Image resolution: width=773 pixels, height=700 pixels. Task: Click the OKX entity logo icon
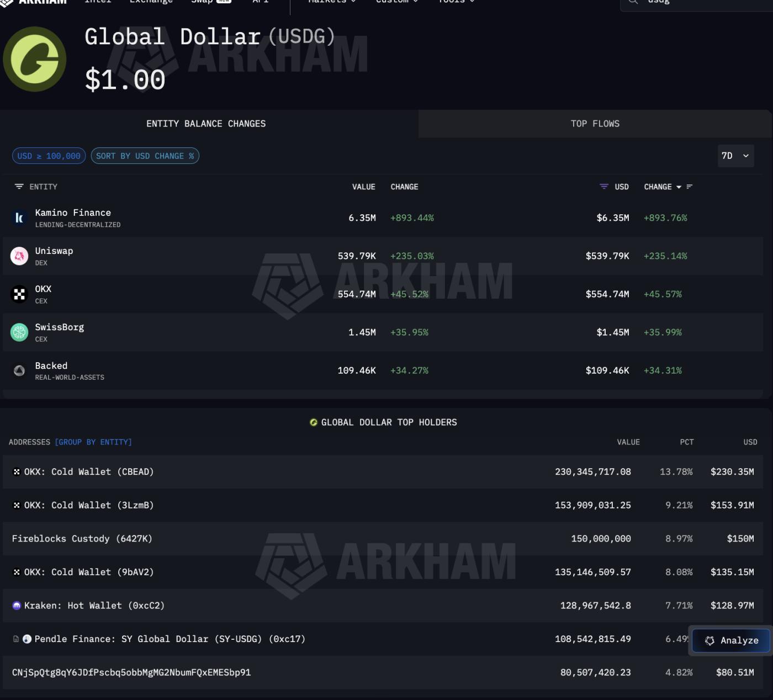(x=19, y=294)
